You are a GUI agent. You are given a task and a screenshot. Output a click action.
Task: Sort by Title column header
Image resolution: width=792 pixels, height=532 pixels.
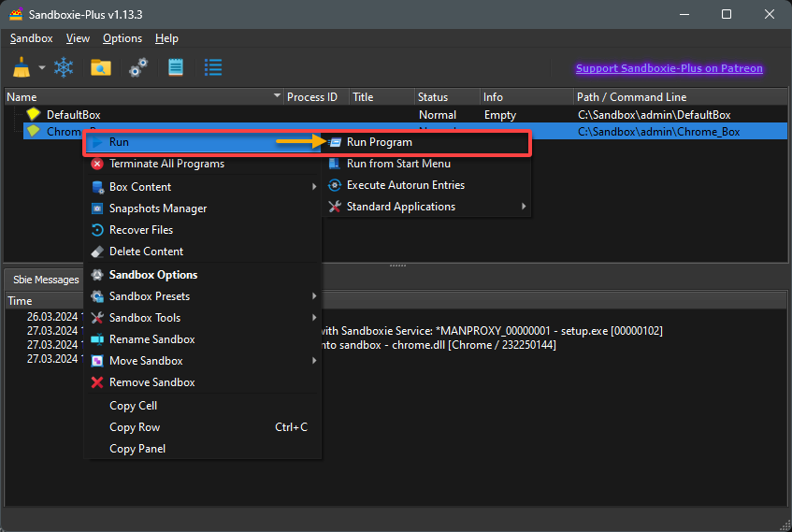382,97
